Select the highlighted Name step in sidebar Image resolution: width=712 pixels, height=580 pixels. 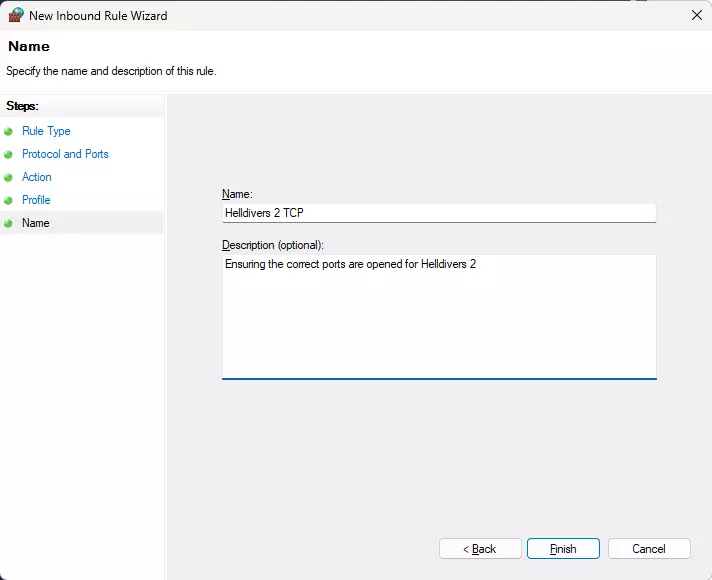pos(36,223)
